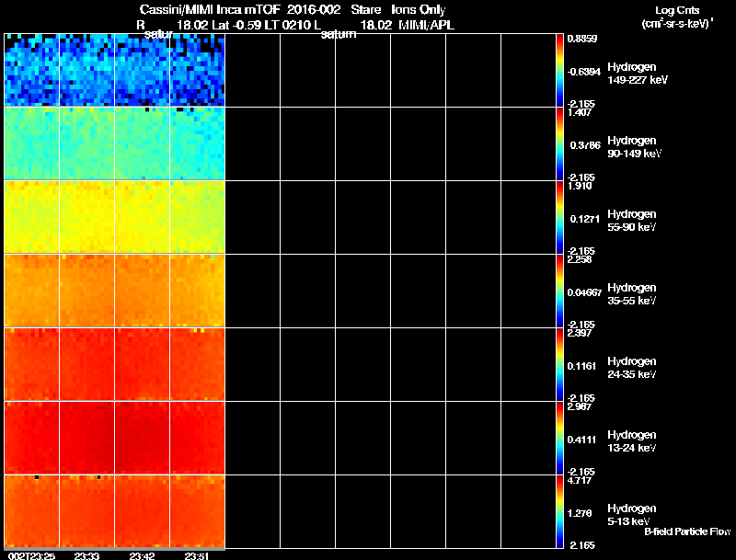Open the 149-227 keV panel at 23:51
This screenshot has height=560, width=736.
click(x=197, y=70)
